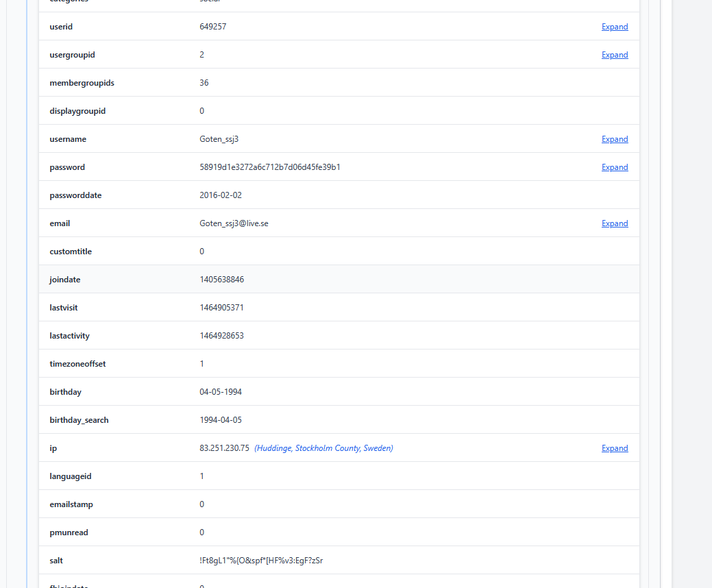712x588 pixels.
Task: Click the customtitle field label
Action: tap(71, 252)
